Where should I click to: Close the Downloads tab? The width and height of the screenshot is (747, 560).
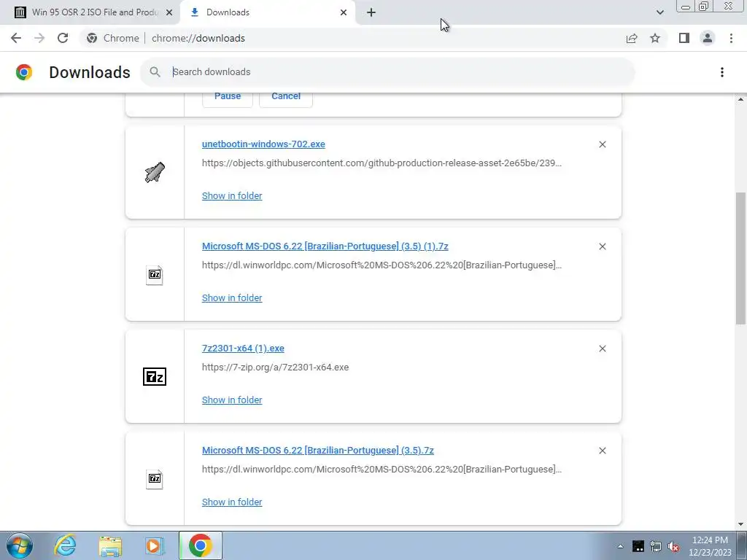pyautogui.click(x=344, y=12)
